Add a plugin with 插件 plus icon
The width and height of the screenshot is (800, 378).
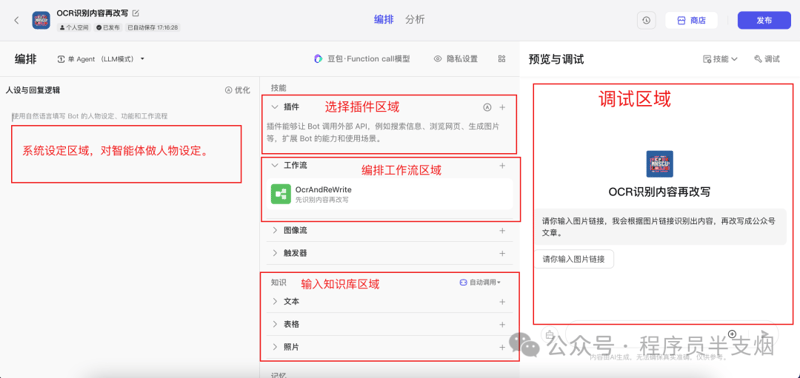pos(502,107)
